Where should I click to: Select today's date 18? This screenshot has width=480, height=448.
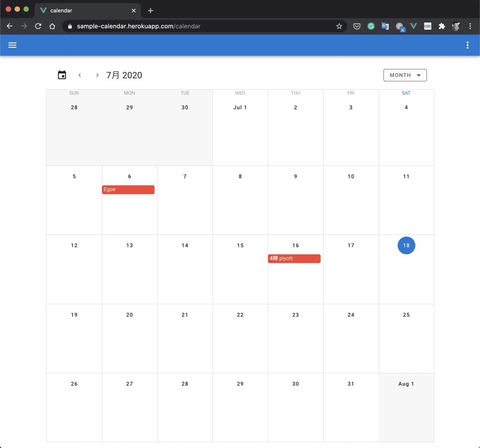[x=406, y=245]
